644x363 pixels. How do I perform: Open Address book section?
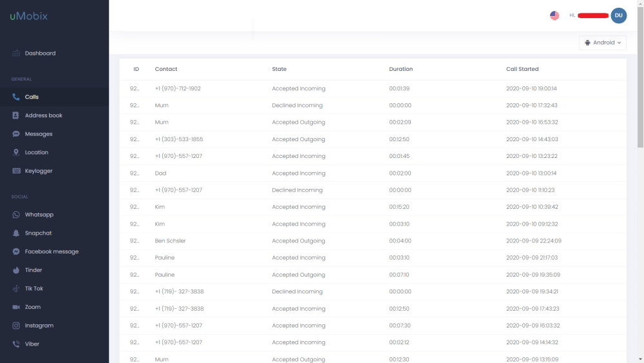[44, 115]
